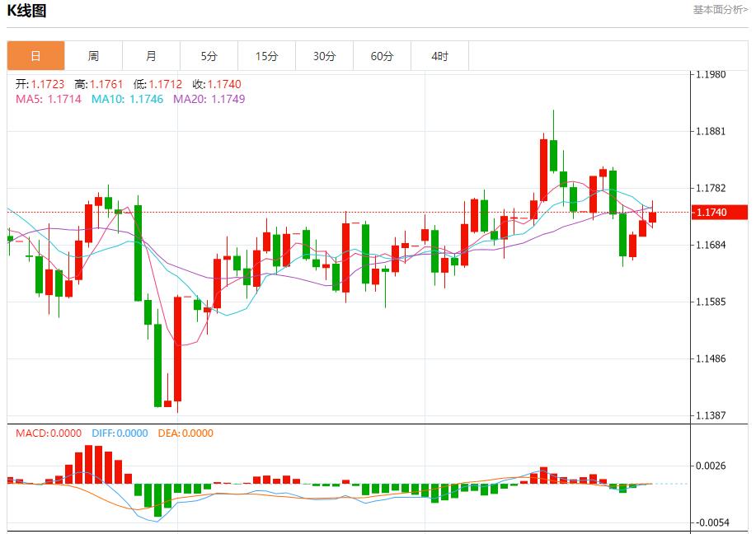Select the 15分 interval

pyautogui.click(x=267, y=55)
